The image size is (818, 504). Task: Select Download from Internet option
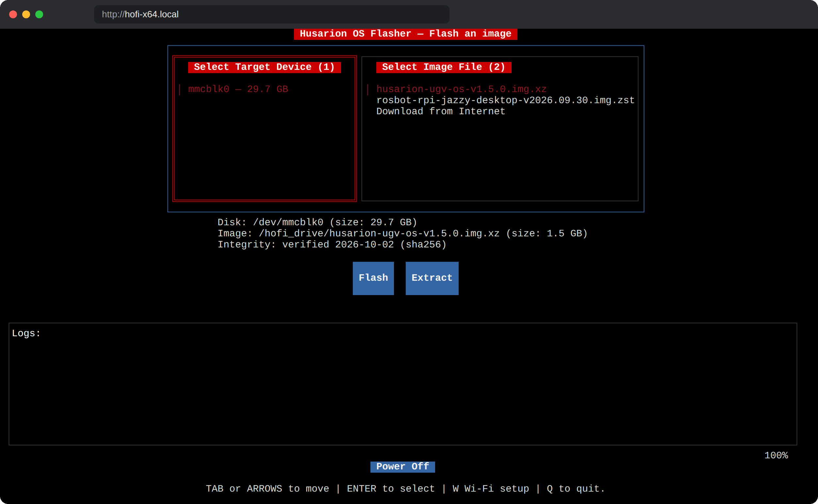point(440,111)
